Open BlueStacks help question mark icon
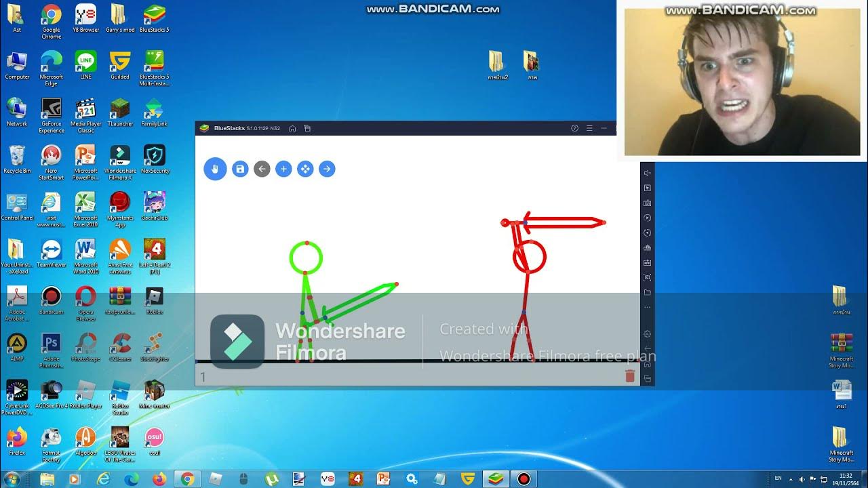Viewport: 868px width, 488px height. [574, 128]
